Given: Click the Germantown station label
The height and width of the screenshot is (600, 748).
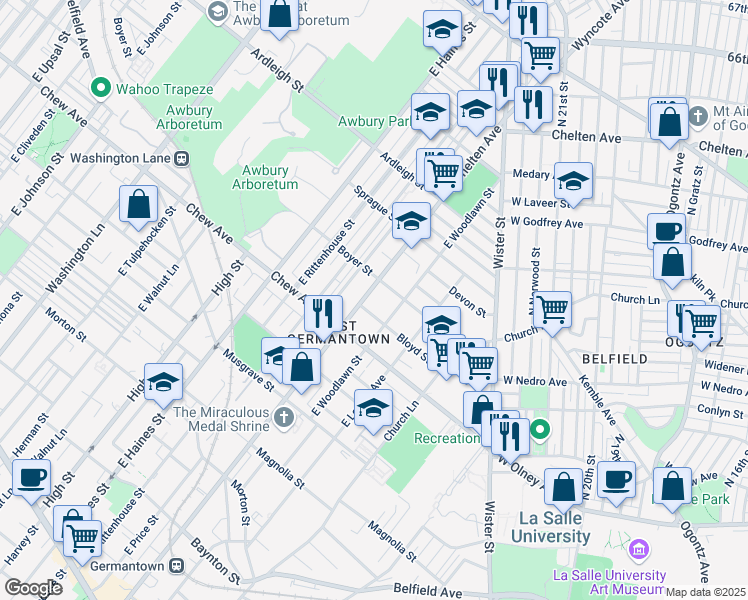Looking at the screenshot, I should [127, 566].
